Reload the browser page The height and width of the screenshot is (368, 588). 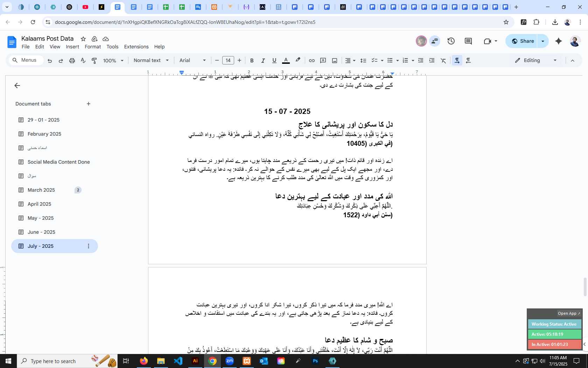click(33, 22)
